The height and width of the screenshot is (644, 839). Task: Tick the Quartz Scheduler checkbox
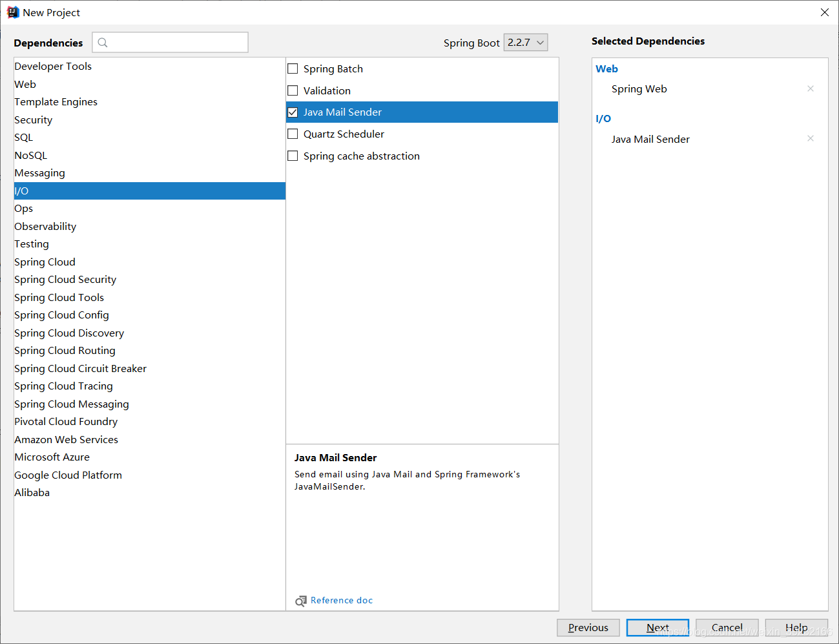point(293,134)
